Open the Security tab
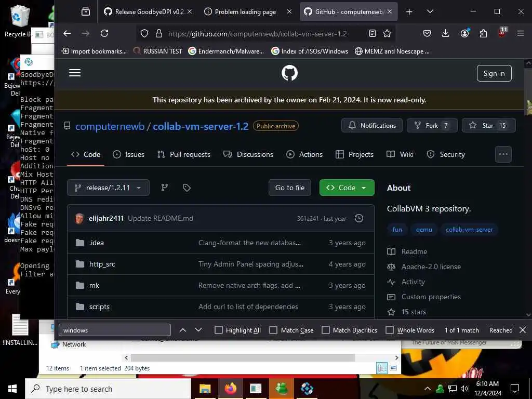 [446, 154]
